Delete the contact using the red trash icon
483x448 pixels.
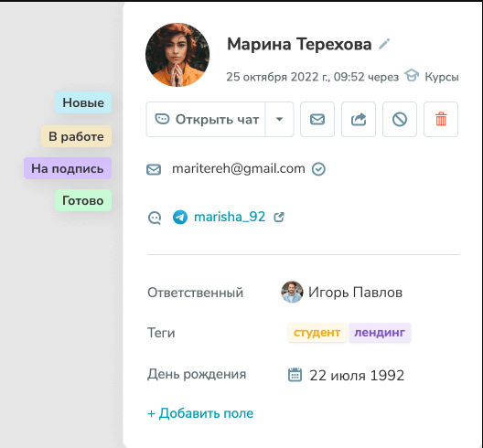point(441,119)
